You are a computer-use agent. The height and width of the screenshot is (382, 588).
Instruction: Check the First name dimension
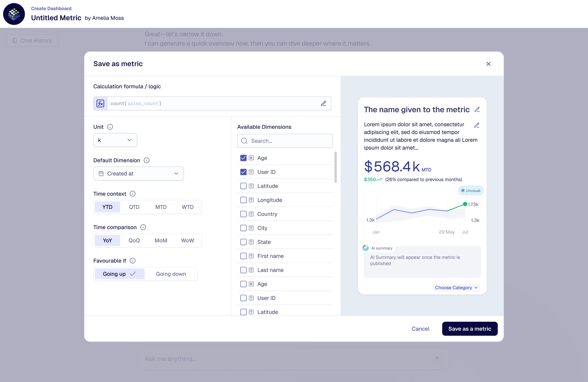pyautogui.click(x=243, y=256)
